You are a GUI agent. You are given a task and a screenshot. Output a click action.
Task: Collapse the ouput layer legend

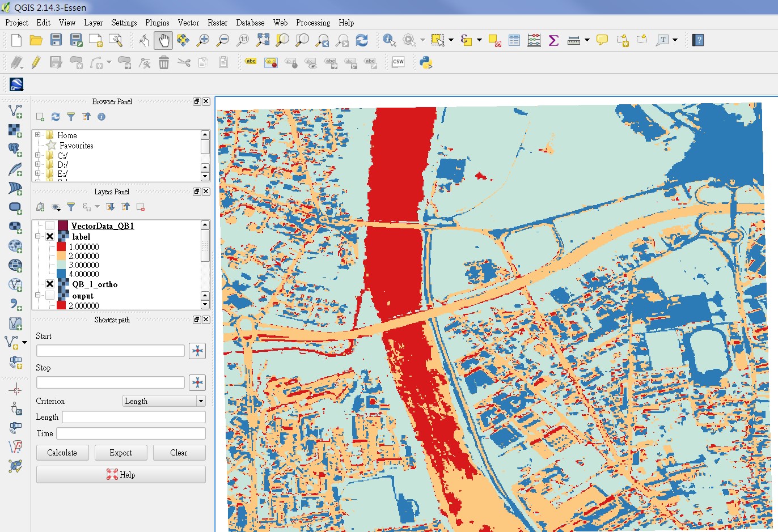click(38, 295)
